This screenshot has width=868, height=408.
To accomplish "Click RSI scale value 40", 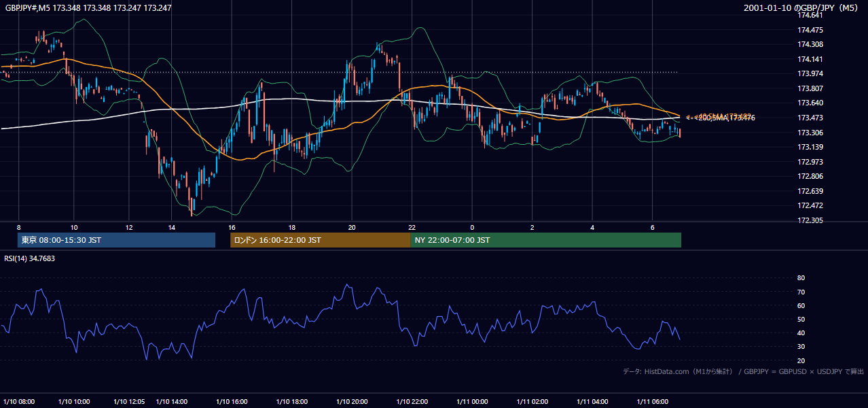I will [801, 333].
